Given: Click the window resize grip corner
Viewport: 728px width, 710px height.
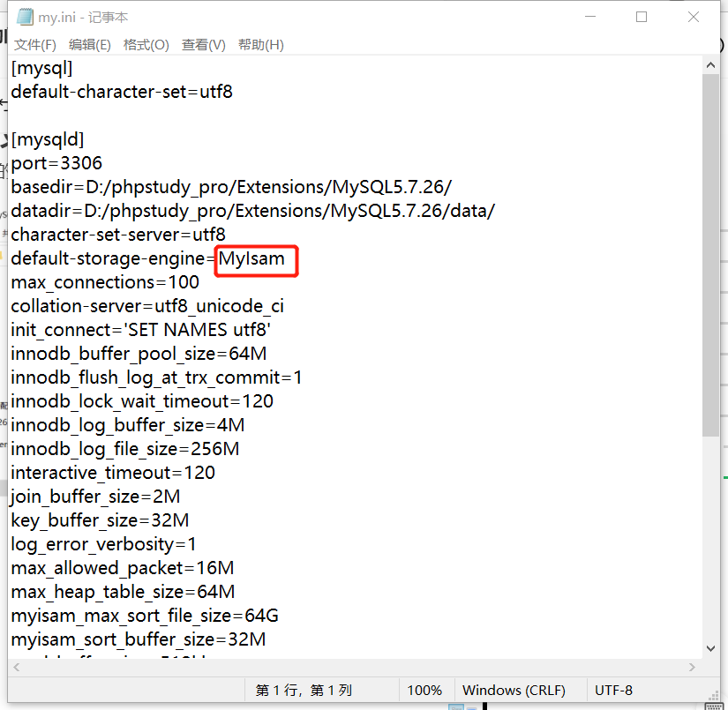Looking at the screenshot, I should 713,696.
